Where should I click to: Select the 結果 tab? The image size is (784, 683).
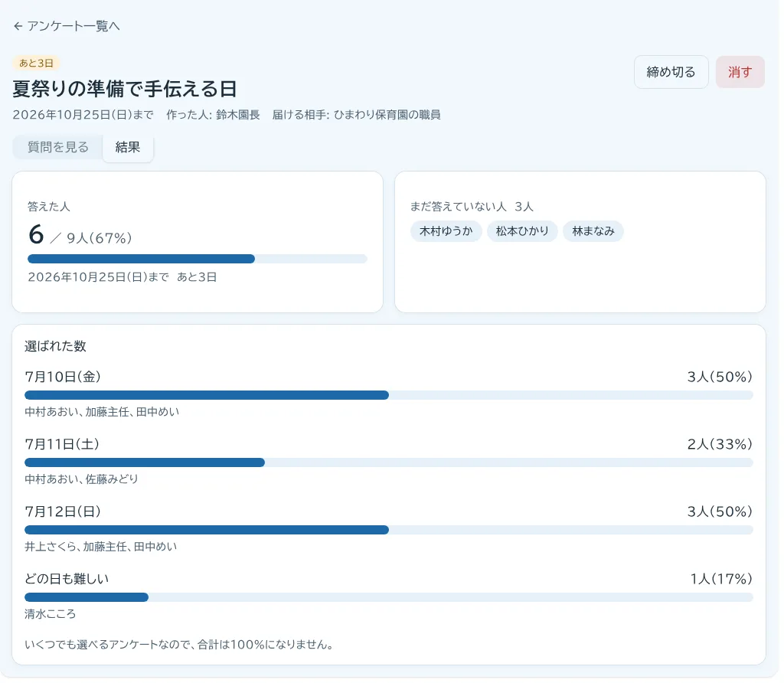(128, 147)
